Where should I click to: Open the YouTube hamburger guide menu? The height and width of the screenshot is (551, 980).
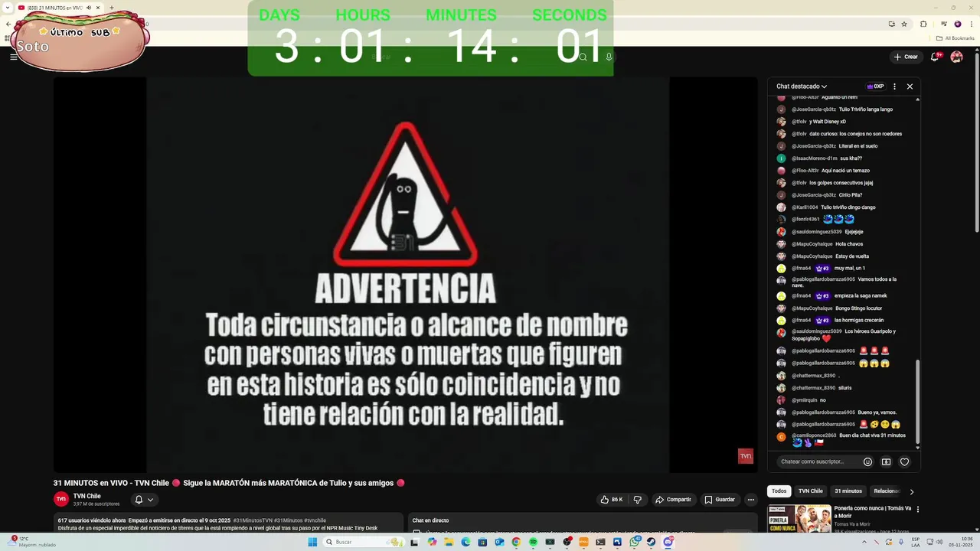click(13, 57)
